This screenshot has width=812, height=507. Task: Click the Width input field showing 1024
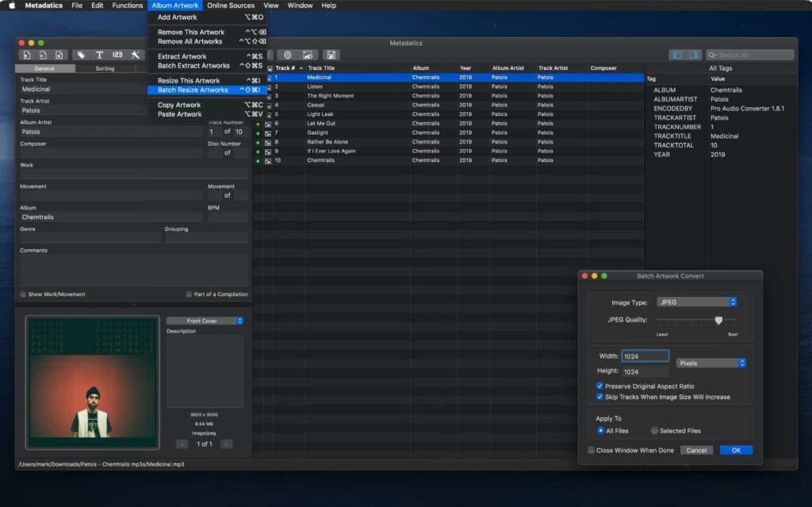click(x=644, y=355)
